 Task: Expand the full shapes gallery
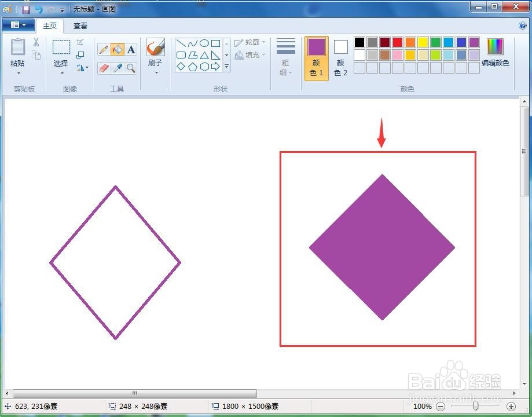pos(227,67)
